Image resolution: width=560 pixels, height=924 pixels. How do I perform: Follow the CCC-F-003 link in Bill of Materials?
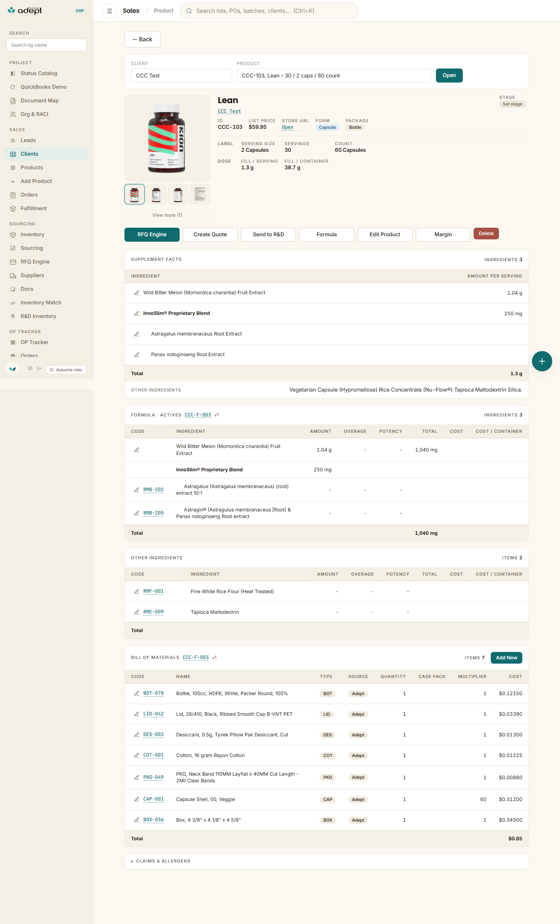tap(196, 657)
